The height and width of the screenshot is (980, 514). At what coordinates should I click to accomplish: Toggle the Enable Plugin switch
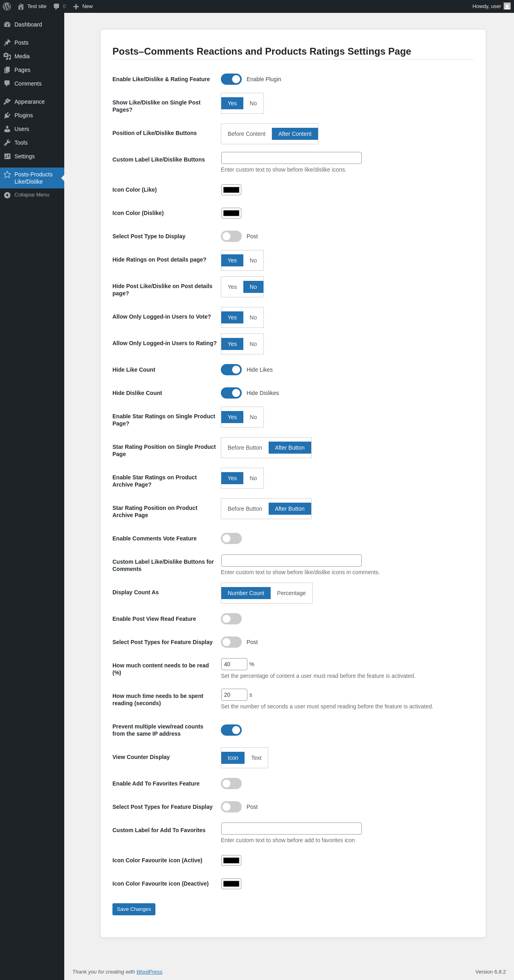coord(231,79)
